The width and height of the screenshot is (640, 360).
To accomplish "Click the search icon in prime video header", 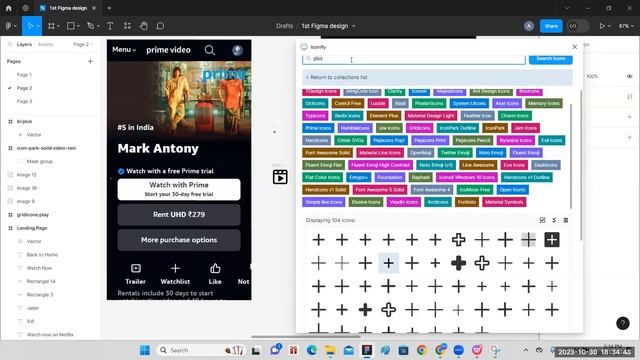I will [x=210, y=50].
